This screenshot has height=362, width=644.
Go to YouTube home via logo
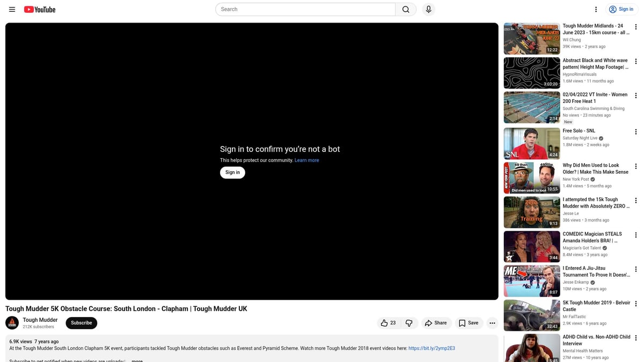point(40,9)
